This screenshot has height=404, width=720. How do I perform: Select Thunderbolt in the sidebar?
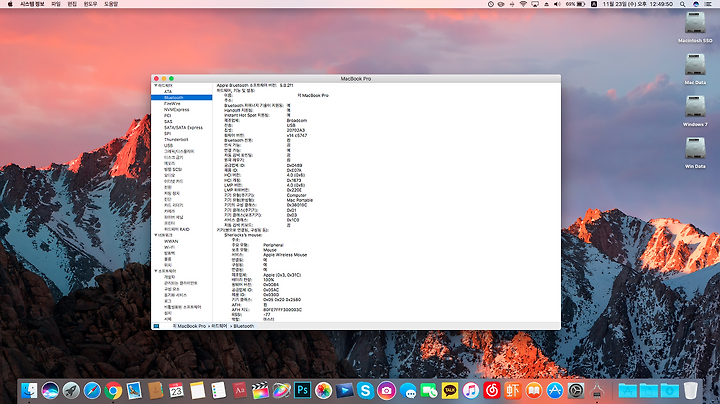click(176, 140)
